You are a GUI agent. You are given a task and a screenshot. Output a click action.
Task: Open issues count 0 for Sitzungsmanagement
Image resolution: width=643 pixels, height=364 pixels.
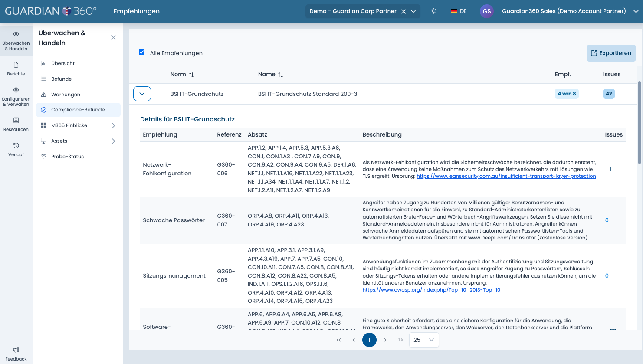(x=607, y=276)
